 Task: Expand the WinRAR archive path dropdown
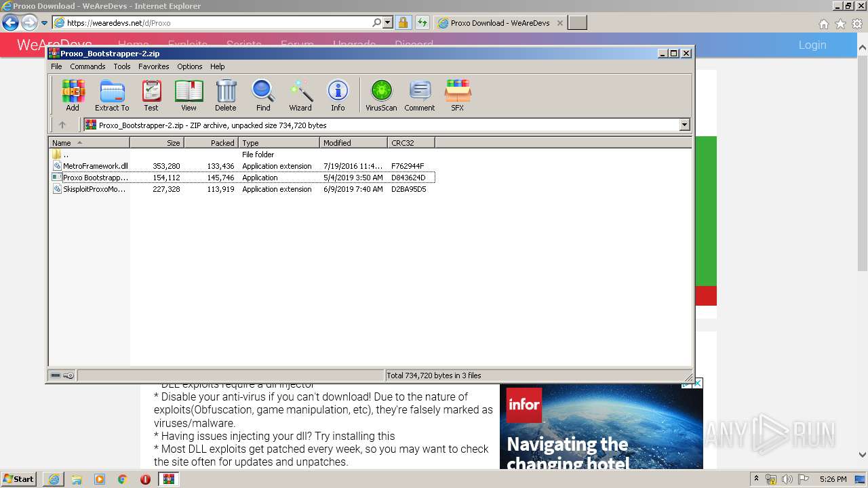point(684,125)
